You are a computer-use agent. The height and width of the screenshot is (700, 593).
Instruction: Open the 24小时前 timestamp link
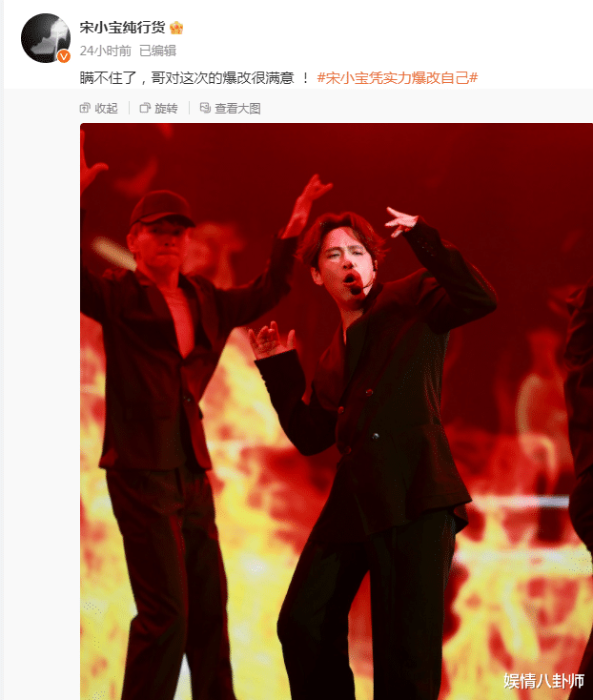(x=106, y=51)
